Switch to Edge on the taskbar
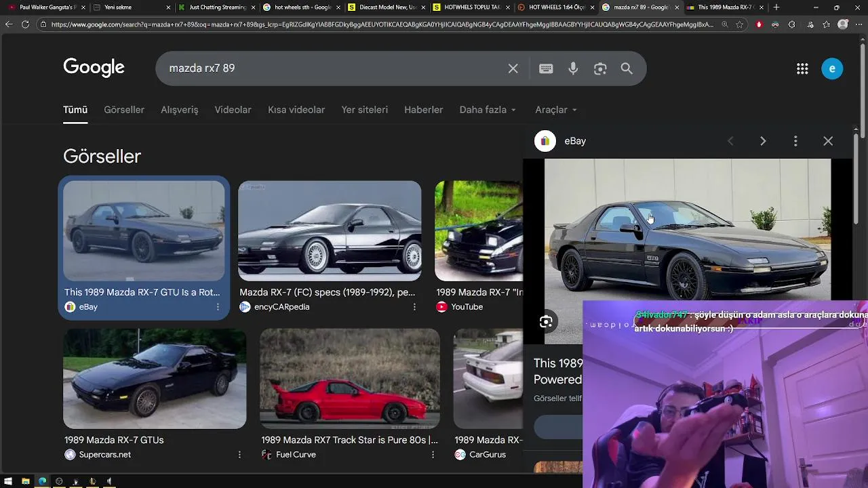Screen dimensions: 868x488 coord(42,481)
